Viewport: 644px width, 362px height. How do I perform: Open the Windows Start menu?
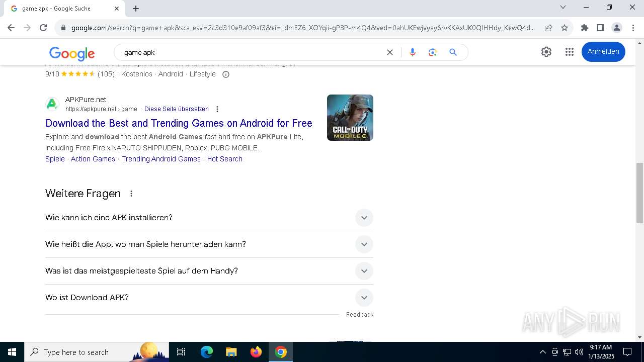click(12, 352)
